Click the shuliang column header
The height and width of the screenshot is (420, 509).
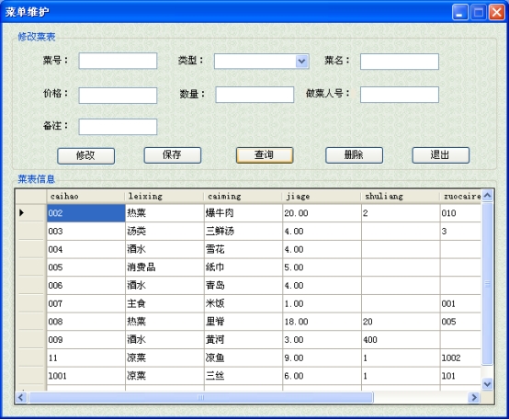(401, 196)
